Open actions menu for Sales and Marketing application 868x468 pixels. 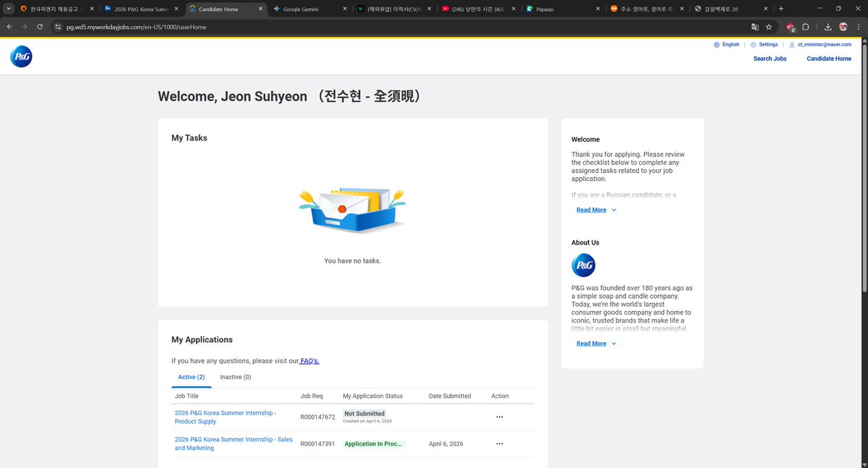coord(499,443)
